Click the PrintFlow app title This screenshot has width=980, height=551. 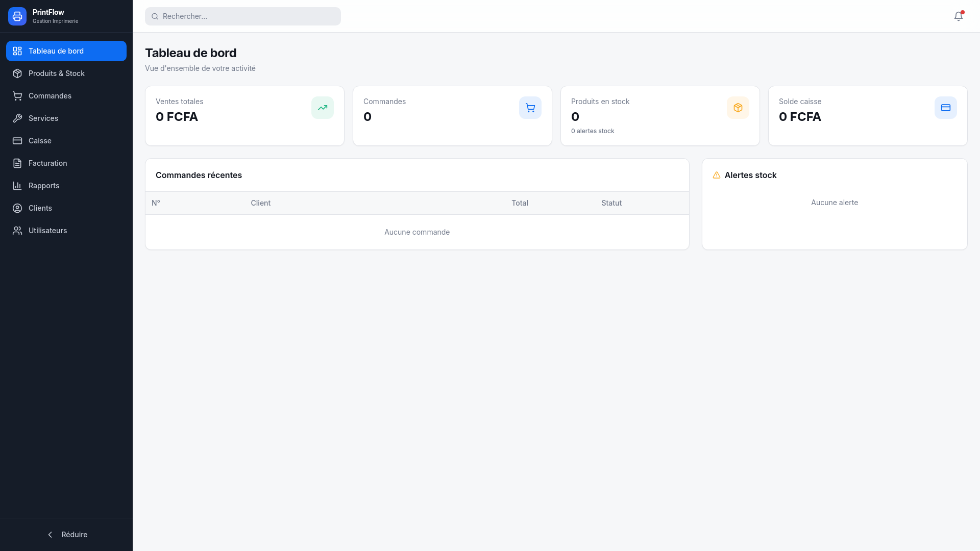[48, 12]
